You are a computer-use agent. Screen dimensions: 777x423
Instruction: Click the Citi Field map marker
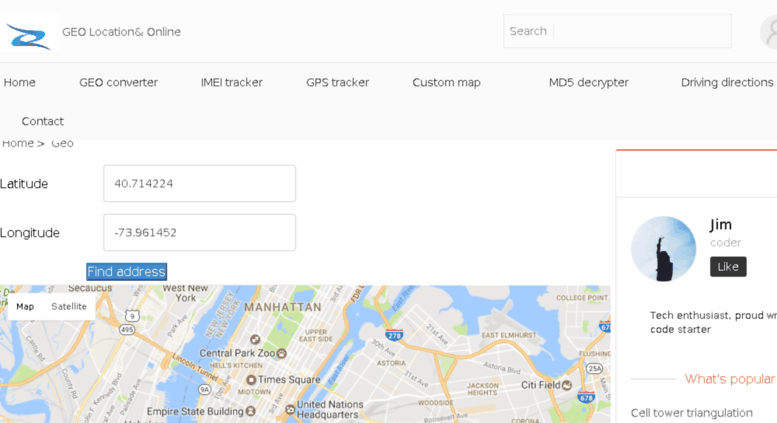point(567,385)
